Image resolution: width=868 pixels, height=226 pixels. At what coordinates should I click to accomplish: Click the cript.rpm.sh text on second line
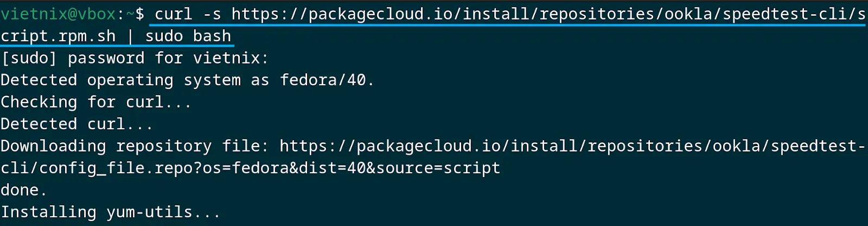[58, 36]
